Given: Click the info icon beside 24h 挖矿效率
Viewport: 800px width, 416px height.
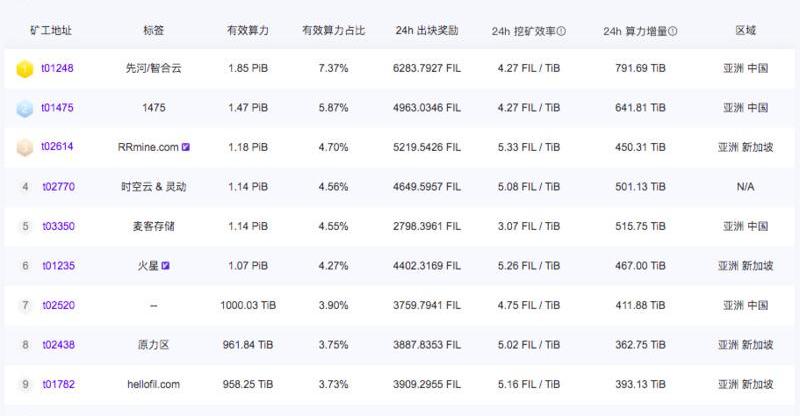Looking at the screenshot, I should click(x=561, y=31).
